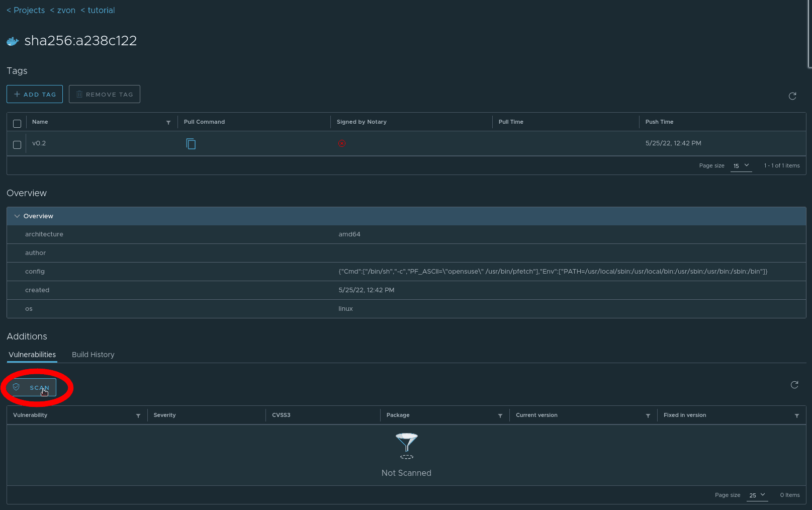Screen dimensions: 812x510
Task: Filter by Vulnerability column
Action: [x=138, y=415]
